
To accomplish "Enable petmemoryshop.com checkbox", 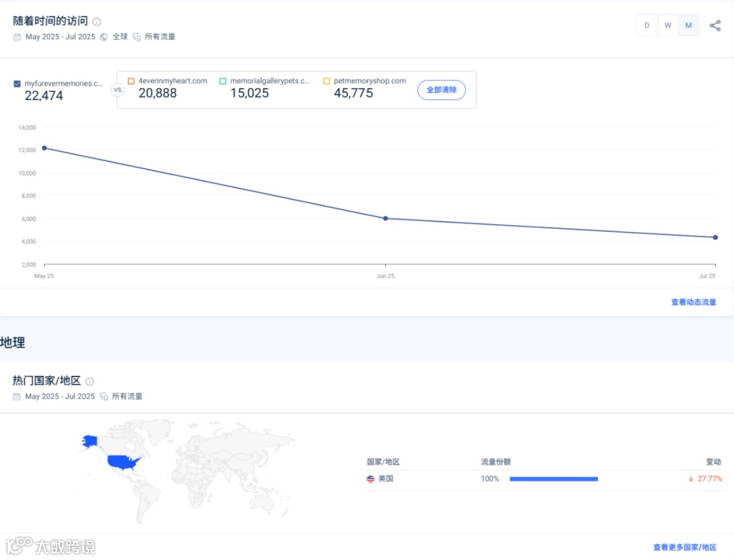I will (326, 81).
